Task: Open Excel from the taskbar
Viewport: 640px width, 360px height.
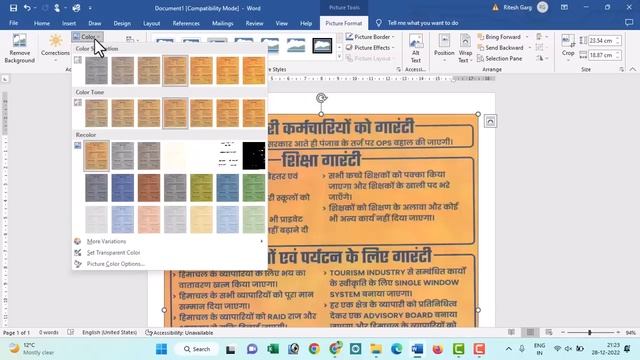Action: point(273,349)
